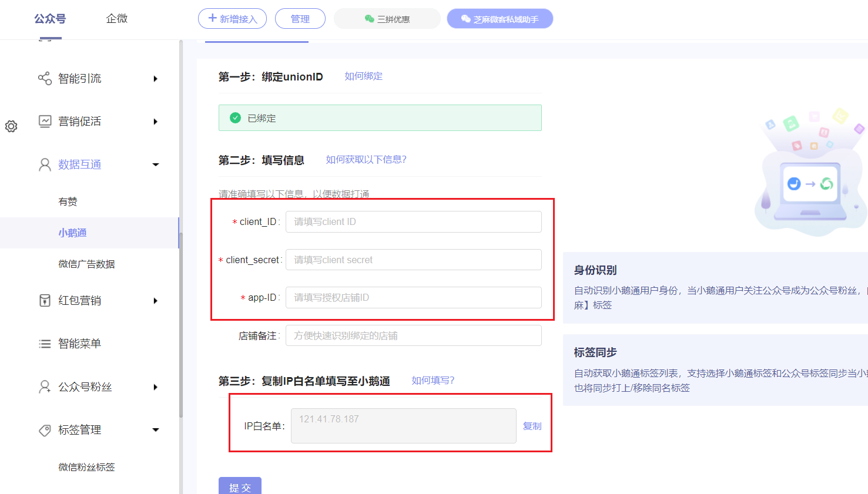
Task: Click the 第三步:复制IP白名单填写至小鹅通 heading
Action: point(304,381)
